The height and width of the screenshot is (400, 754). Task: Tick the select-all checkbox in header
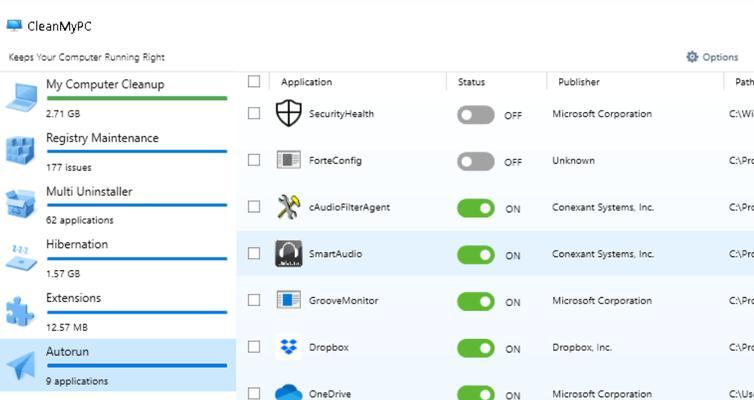click(254, 82)
